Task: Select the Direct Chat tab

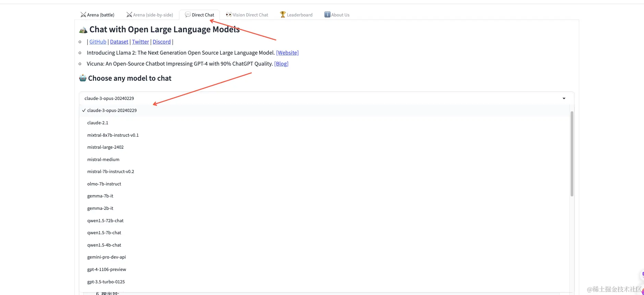Action: 200,15
